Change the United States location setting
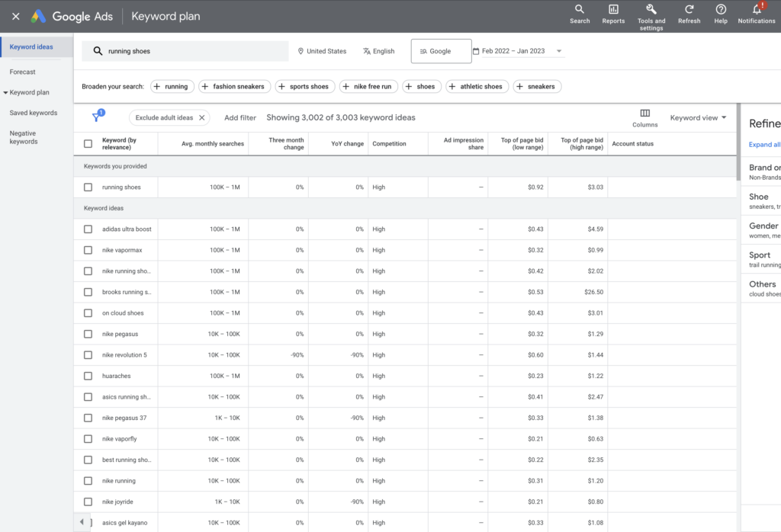This screenshot has height=532, width=781. [322, 51]
